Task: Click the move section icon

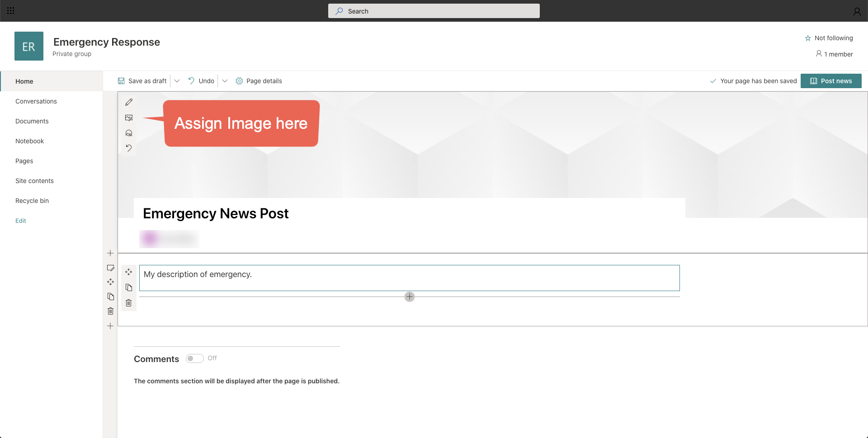Action: coord(110,282)
